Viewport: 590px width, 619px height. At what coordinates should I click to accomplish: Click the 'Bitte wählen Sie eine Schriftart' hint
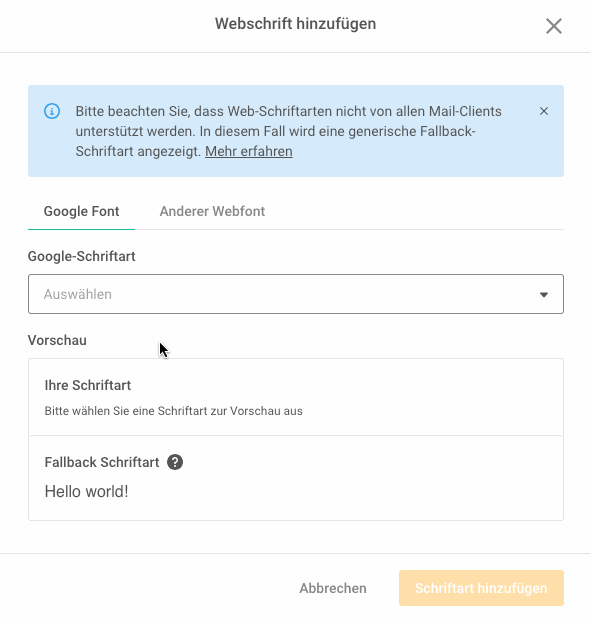pos(173,411)
